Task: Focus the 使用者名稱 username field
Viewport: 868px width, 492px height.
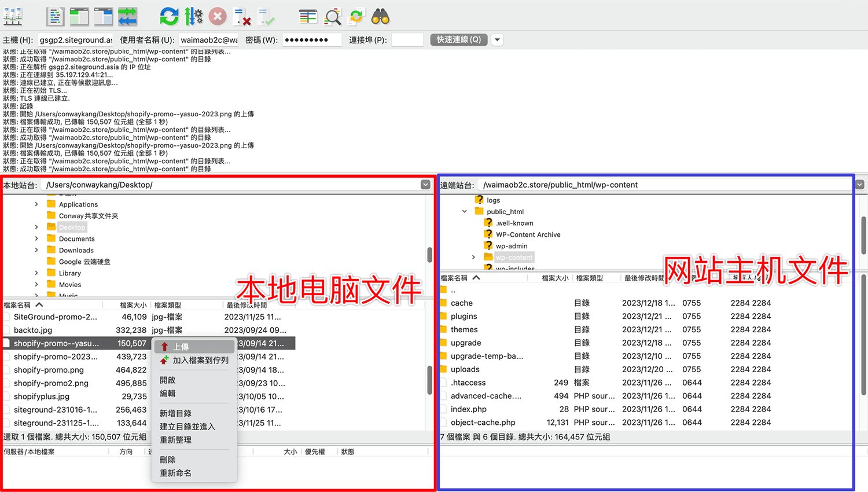Action: (x=209, y=40)
